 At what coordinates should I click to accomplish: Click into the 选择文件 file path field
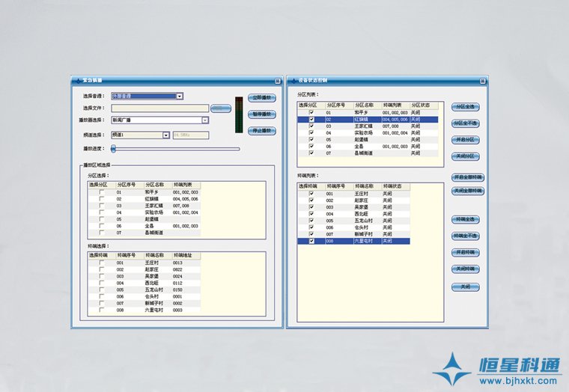(x=159, y=108)
